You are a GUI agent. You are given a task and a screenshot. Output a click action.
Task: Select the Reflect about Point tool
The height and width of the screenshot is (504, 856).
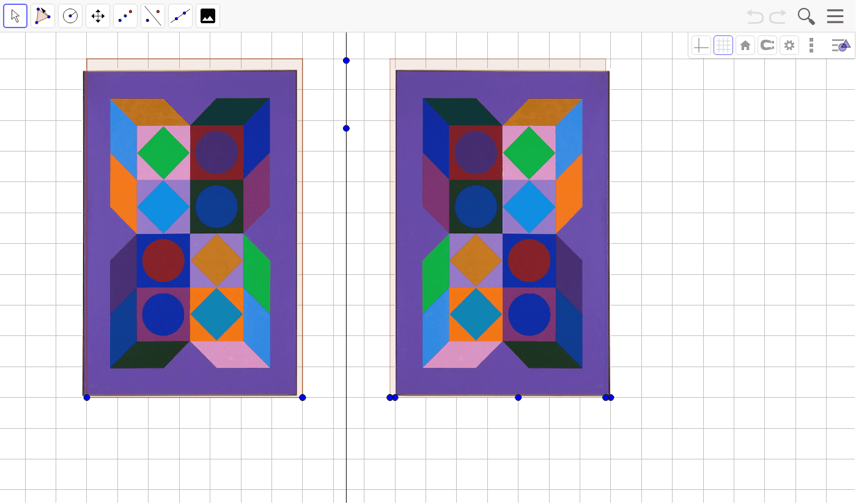(x=125, y=16)
